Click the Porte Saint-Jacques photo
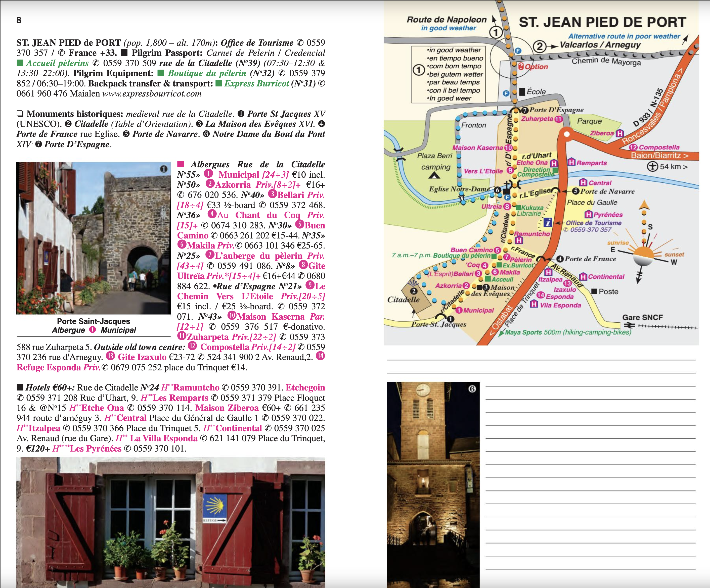The height and width of the screenshot is (588, 710). [94, 238]
